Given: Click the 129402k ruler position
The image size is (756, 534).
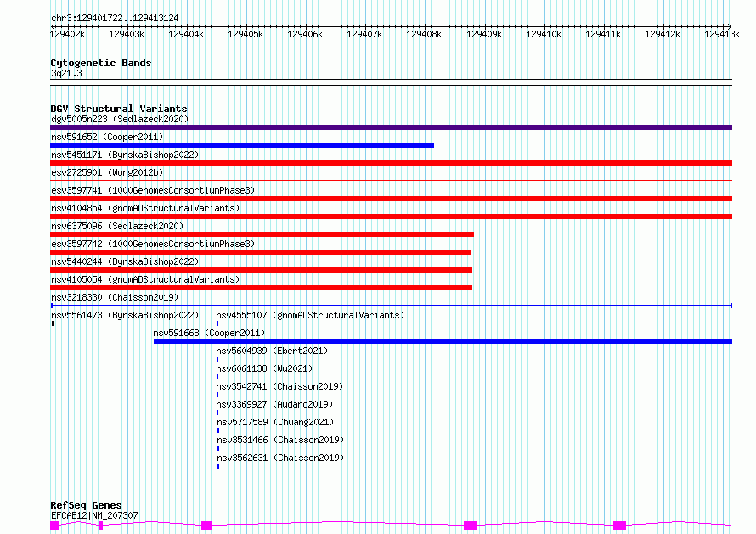Looking at the screenshot, I should click(x=67, y=34).
